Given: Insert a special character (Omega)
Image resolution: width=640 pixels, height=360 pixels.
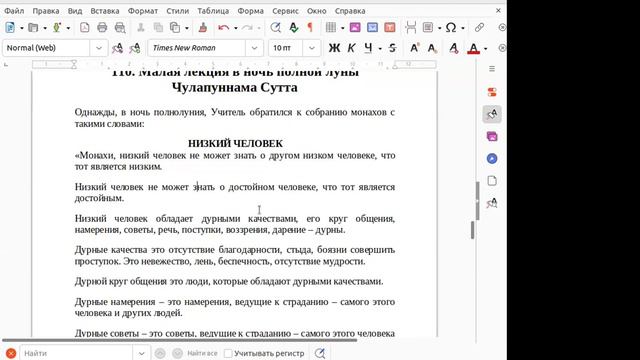Looking at the screenshot, I should coord(451,27).
